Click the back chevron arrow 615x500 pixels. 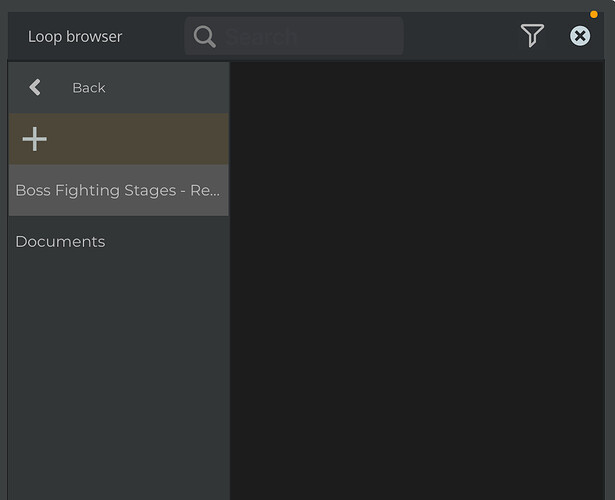click(35, 88)
